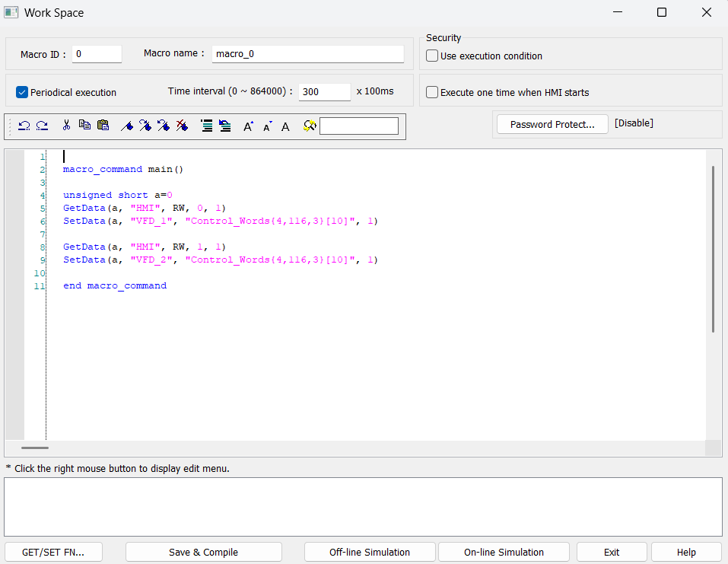728x564 pixels.
Task: Open the keyword search tool icon
Action: (309, 126)
